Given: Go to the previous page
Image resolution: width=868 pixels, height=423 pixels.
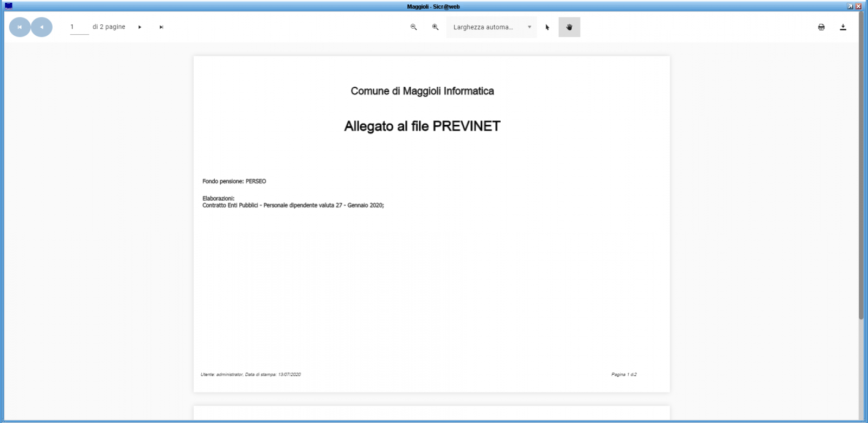Looking at the screenshot, I should tap(42, 27).
